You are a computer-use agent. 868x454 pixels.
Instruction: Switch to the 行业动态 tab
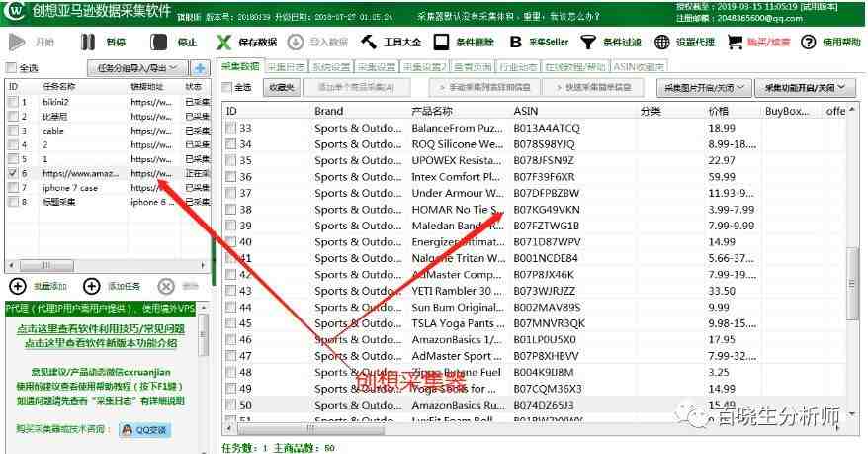[518, 67]
